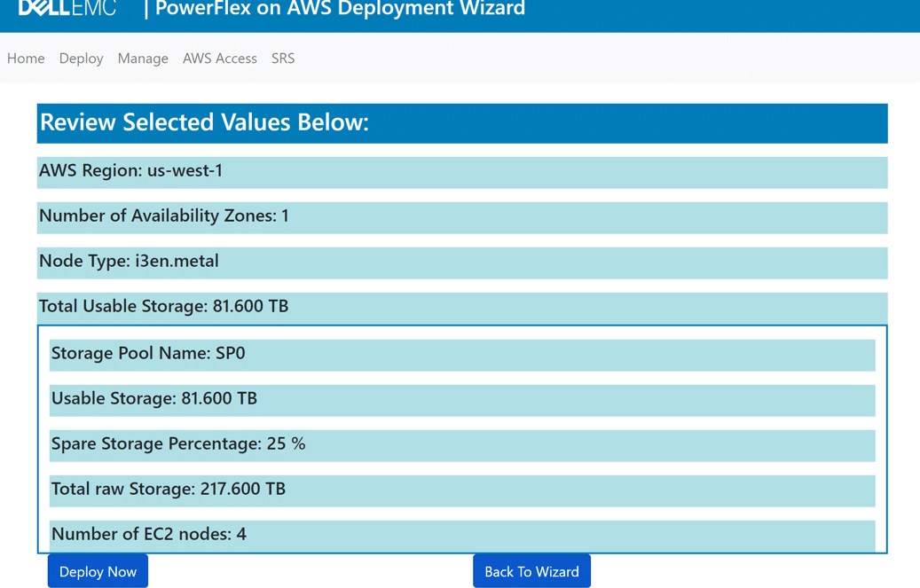Select the AWS Region: us-west-1 row

[x=462, y=173]
